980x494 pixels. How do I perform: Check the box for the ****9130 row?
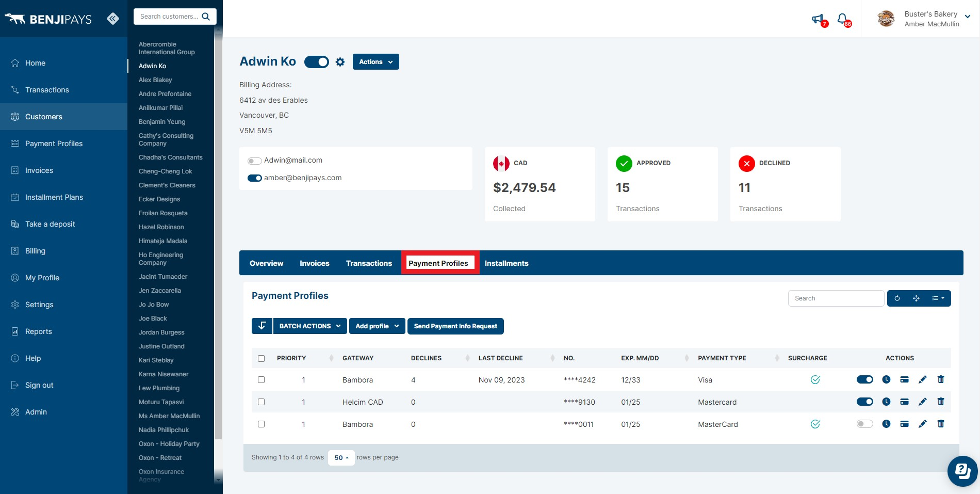[x=261, y=402]
